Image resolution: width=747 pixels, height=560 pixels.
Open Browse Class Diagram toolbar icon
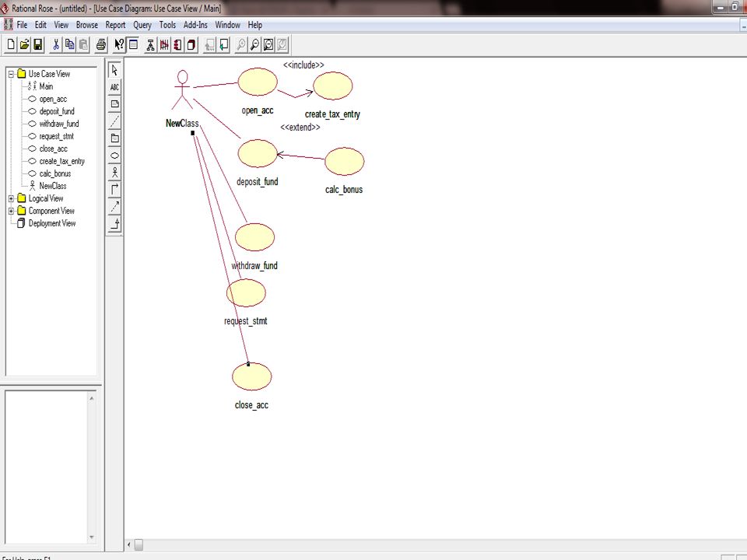pyautogui.click(x=150, y=45)
